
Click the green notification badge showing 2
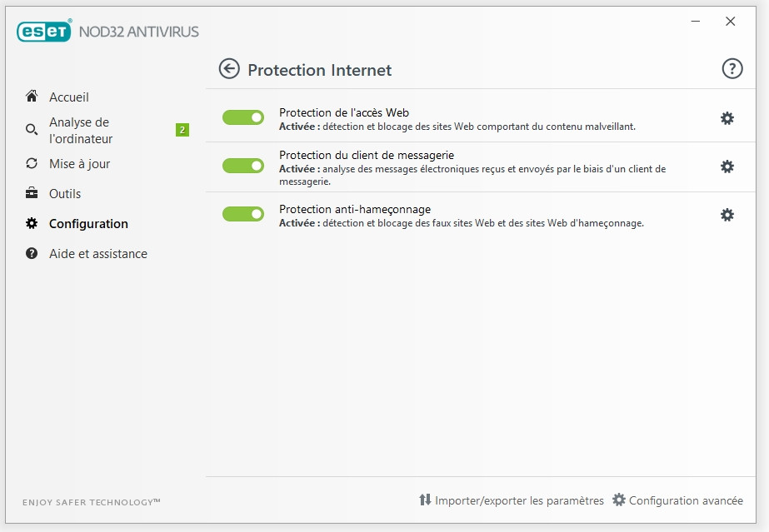tap(182, 130)
